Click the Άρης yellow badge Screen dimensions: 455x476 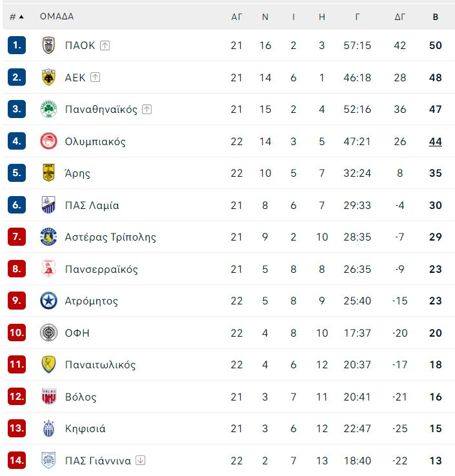(x=48, y=173)
